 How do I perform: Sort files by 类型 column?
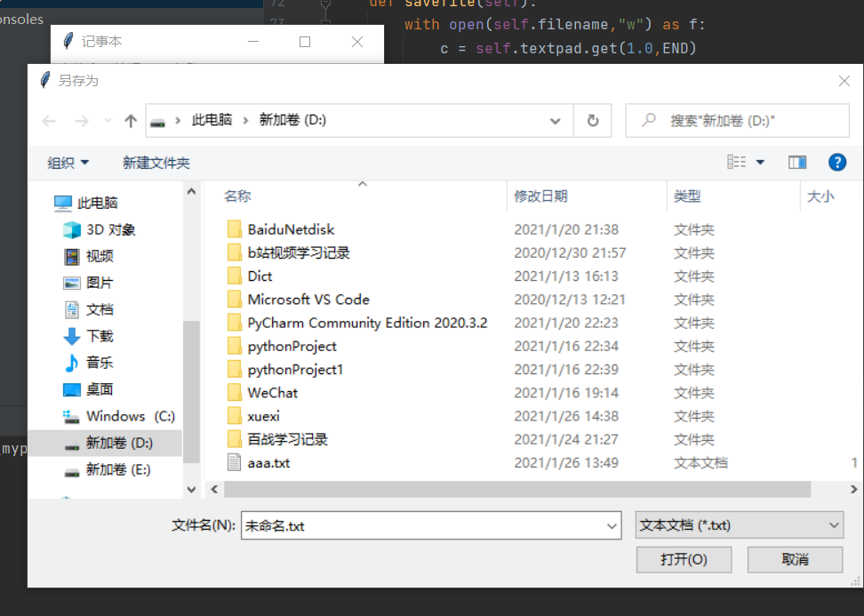tap(687, 196)
